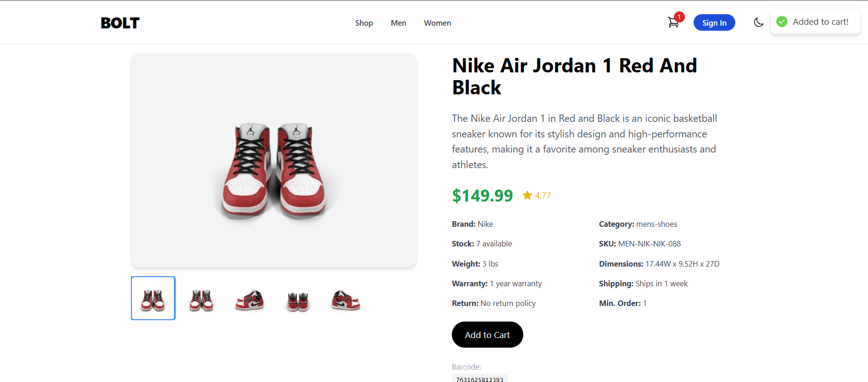The image size is (868, 382).
Task: Click the cart badge showing 1 item
Action: point(679,16)
